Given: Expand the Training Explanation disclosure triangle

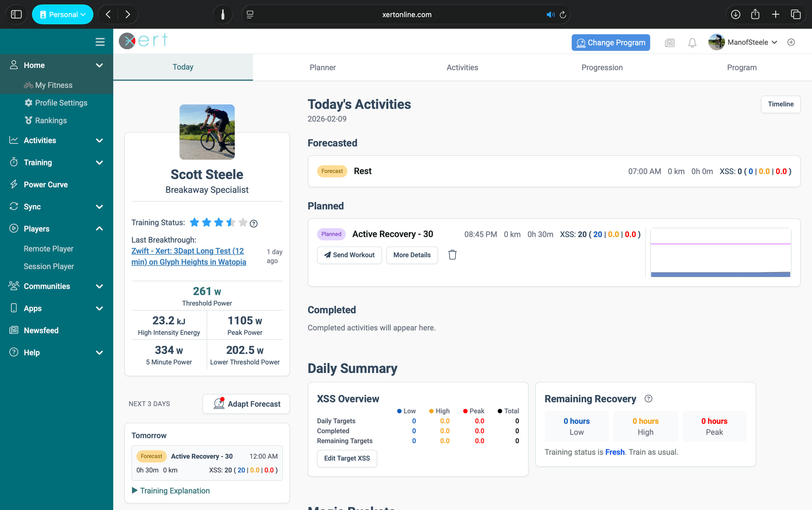Looking at the screenshot, I should click(134, 491).
